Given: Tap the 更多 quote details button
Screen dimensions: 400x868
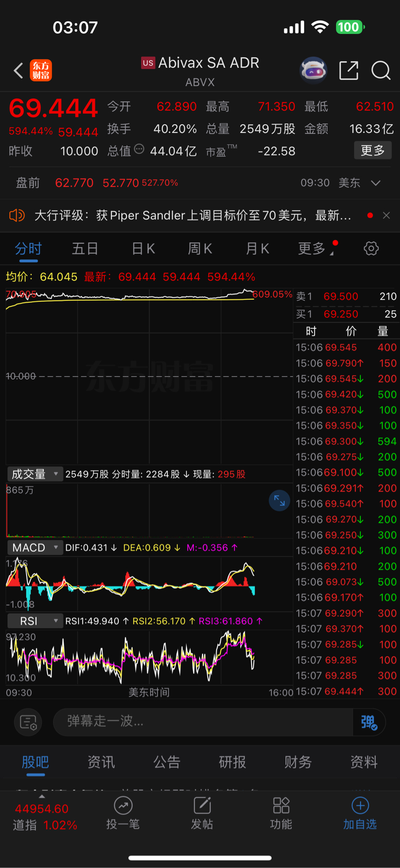Looking at the screenshot, I should tap(373, 151).
